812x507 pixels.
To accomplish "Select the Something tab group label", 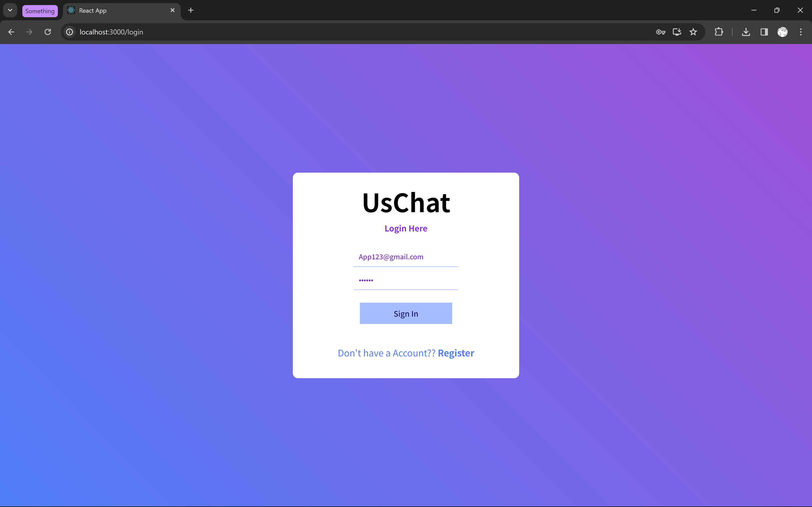I will tap(40, 11).
